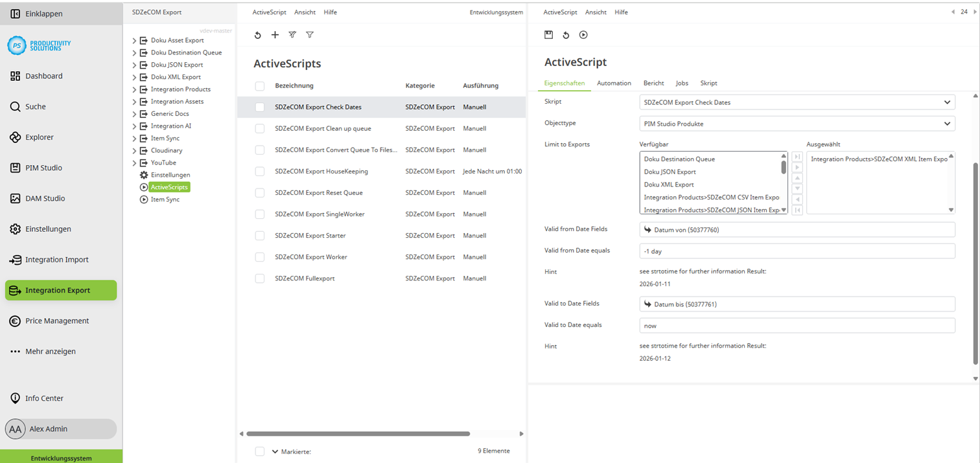Select the checkbox for SDZeCOM Export HouseKeeping

pyautogui.click(x=260, y=171)
